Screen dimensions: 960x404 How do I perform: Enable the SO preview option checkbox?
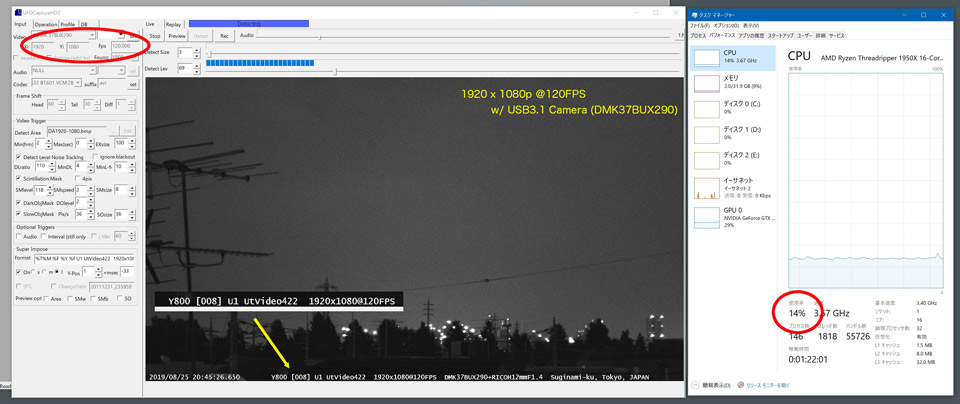click(x=118, y=299)
